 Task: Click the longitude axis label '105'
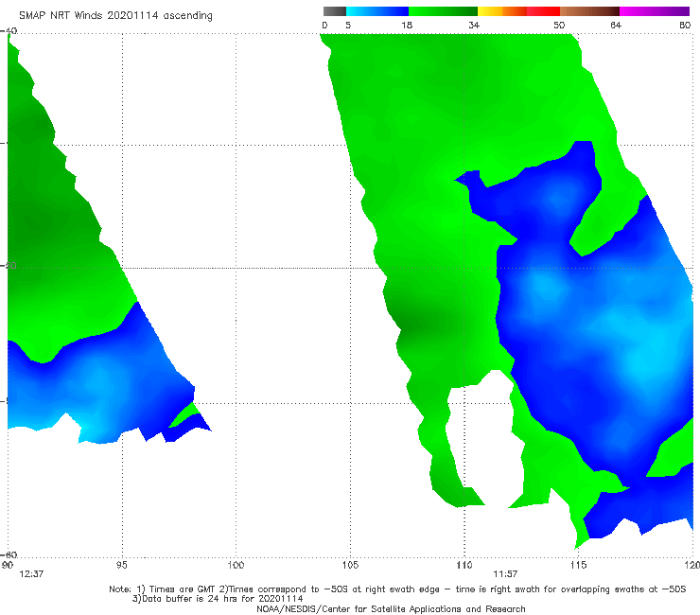click(x=350, y=566)
